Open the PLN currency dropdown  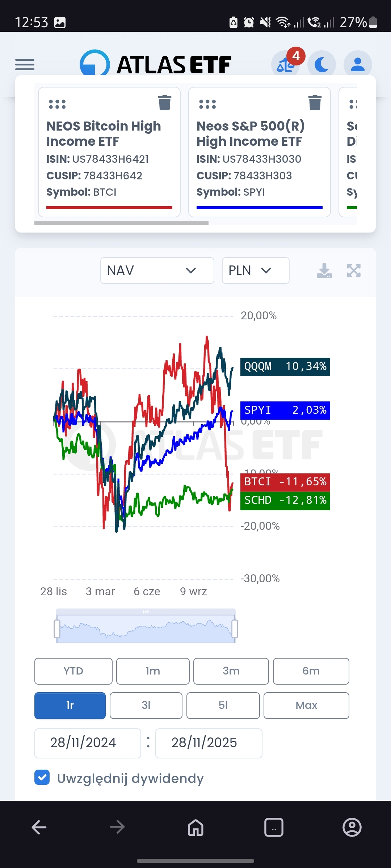pos(255,271)
